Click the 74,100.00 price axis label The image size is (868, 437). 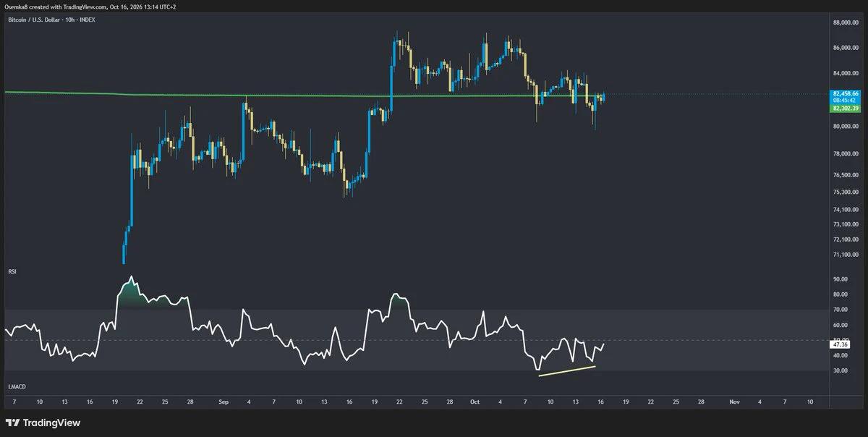(x=845, y=210)
